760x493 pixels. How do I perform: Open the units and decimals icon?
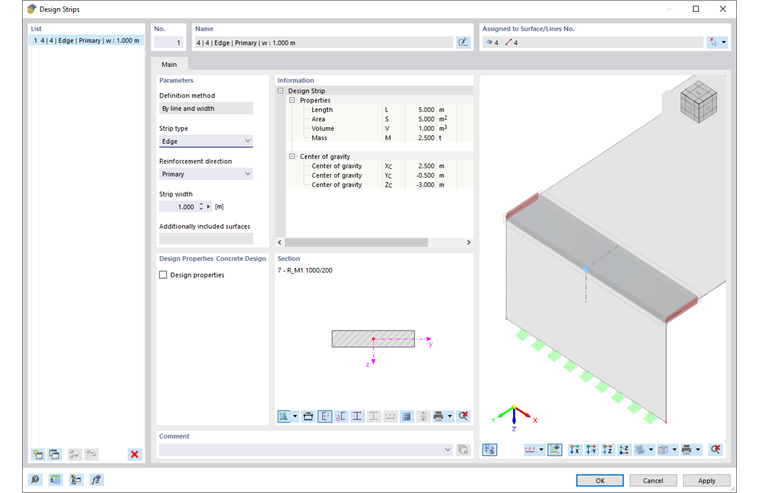(x=55, y=479)
